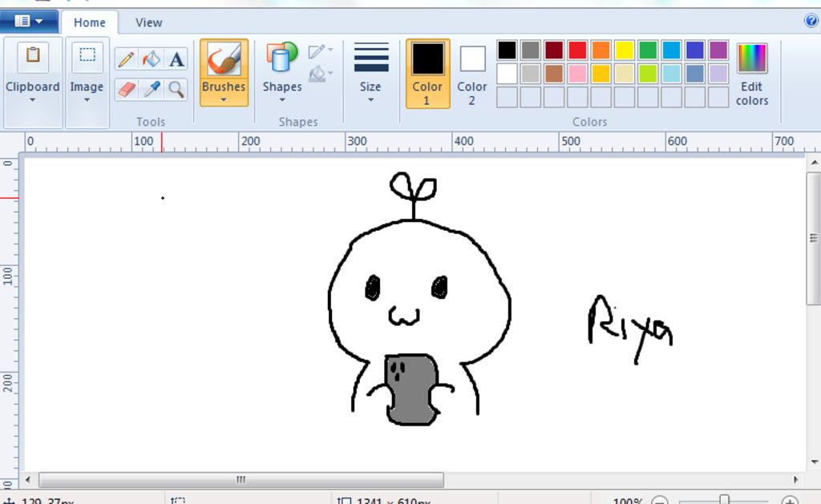
Task: Pick the lime green color swatch
Action: click(648, 74)
